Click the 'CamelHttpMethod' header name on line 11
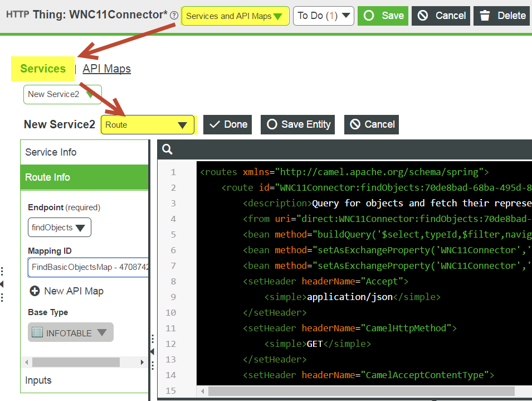 tap(406, 328)
